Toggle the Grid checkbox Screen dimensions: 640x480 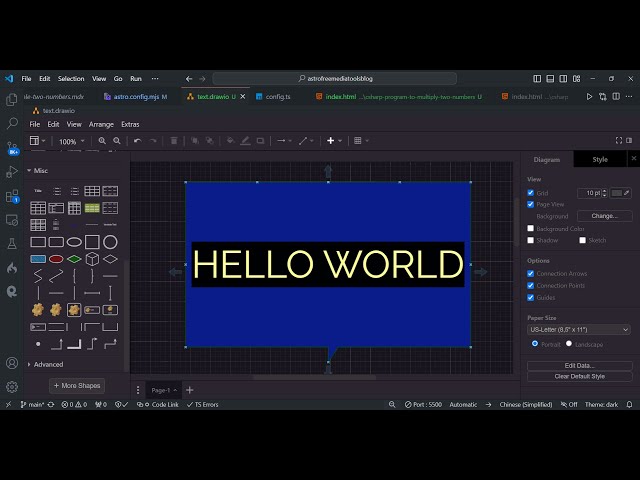[x=531, y=192]
